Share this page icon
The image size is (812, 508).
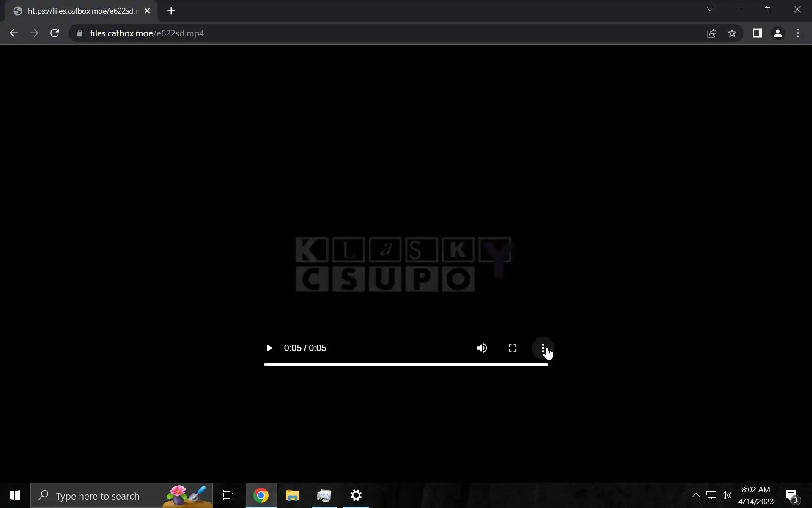(x=712, y=33)
